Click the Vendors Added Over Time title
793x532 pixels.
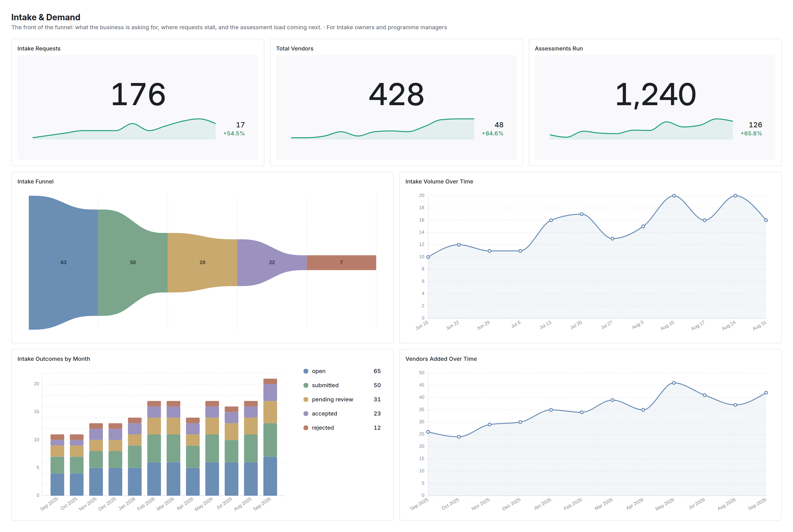click(x=441, y=359)
